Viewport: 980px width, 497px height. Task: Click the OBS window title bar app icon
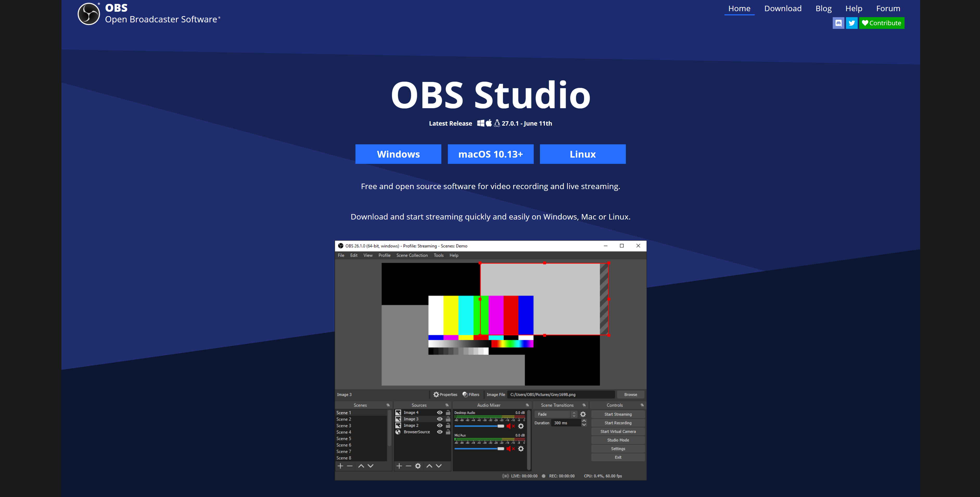340,246
